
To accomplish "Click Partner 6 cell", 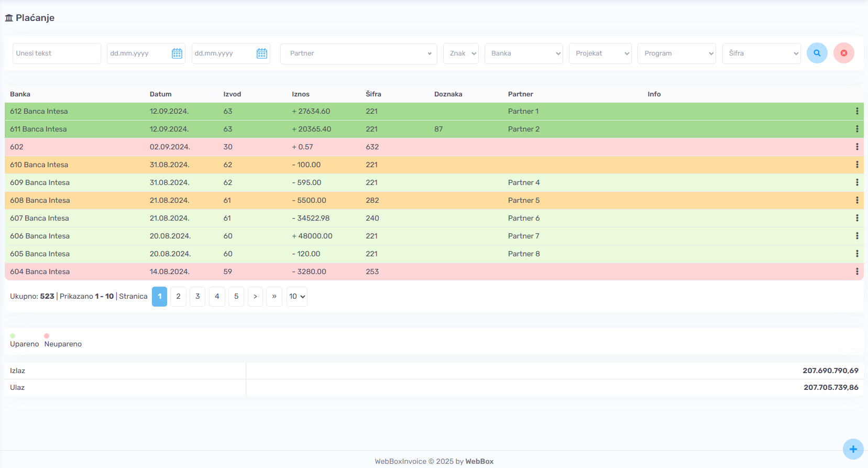I will [x=524, y=218].
